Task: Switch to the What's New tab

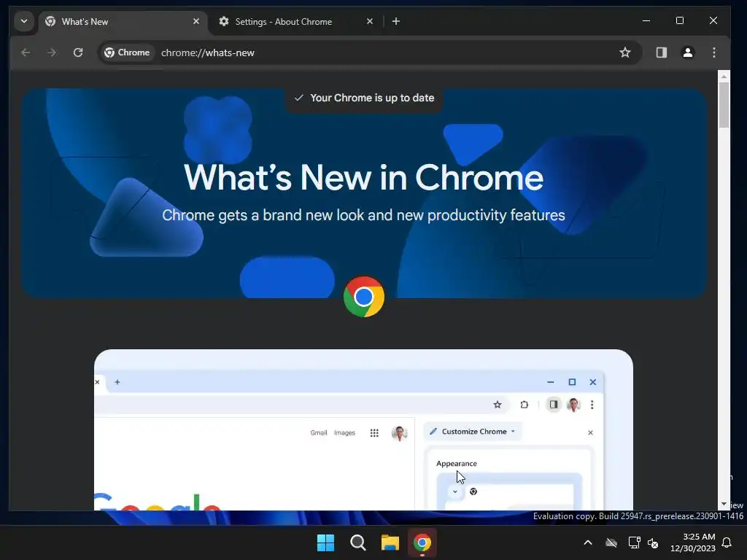Action: click(x=123, y=21)
